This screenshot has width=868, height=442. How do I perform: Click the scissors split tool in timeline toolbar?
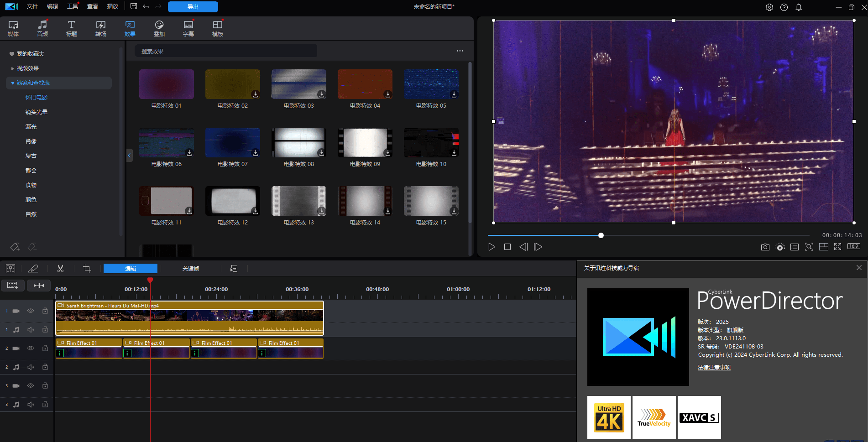click(x=60, y=269)
